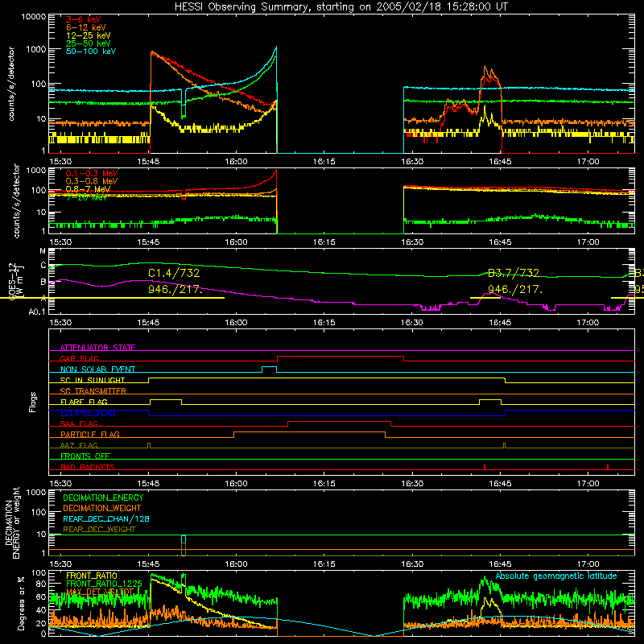The height and width of the screenshot is (644, 644).
Task: Click the FLARE_FLAG label
Action: pos(84,402)
